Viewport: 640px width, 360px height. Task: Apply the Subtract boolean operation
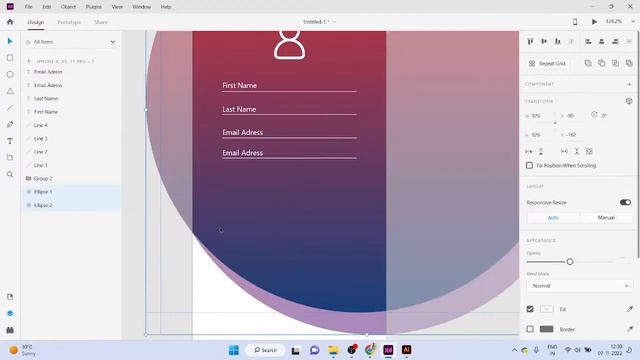602,63
